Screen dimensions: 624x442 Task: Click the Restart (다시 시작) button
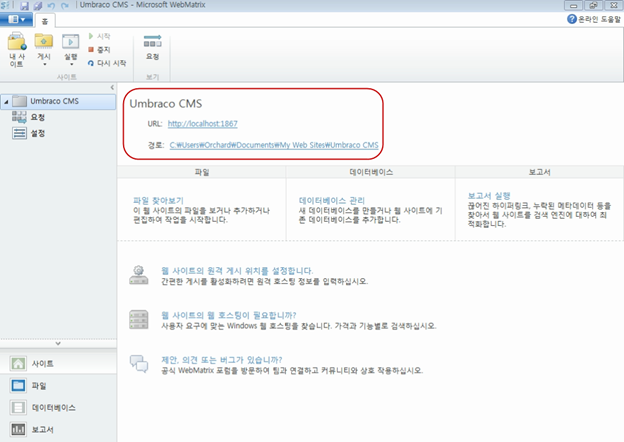coord(107,63)
